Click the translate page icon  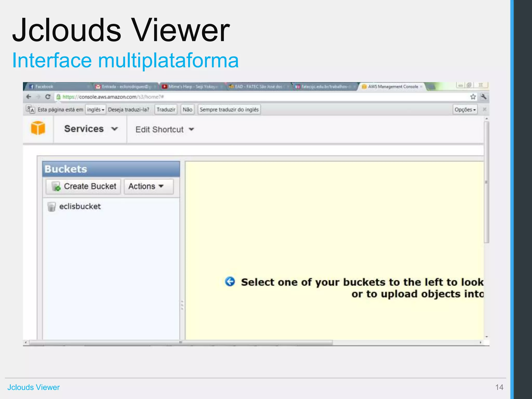coord(30,109)
